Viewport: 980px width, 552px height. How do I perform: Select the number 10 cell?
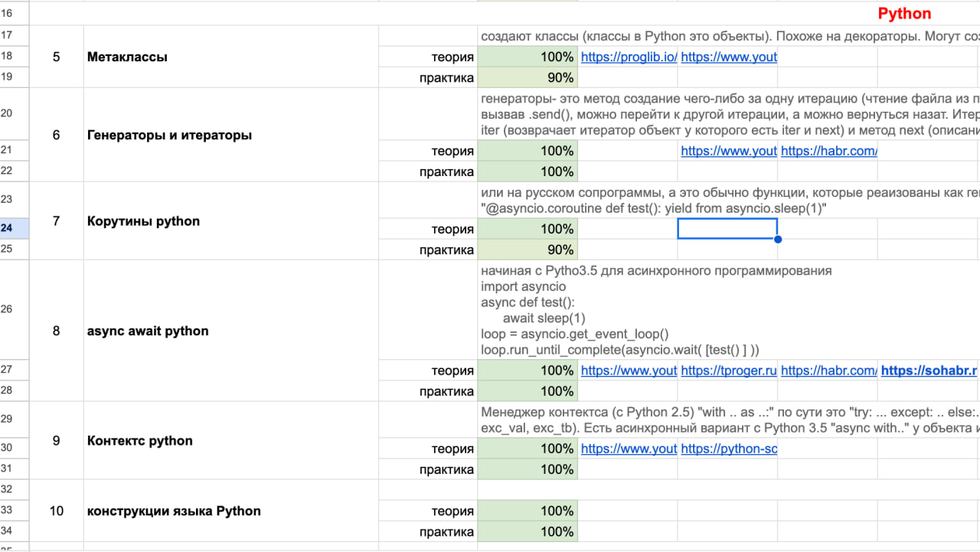click(56, 511)
